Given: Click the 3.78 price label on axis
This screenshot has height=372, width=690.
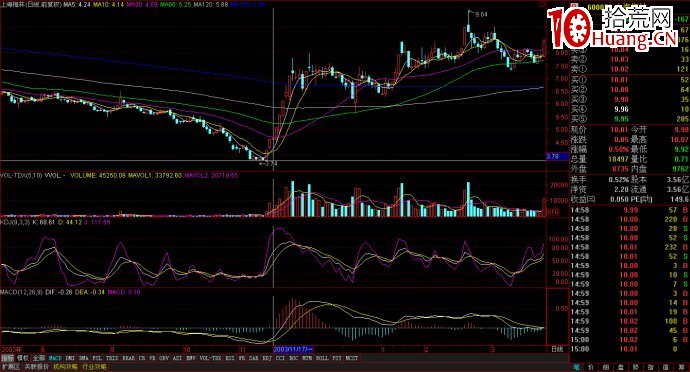Looking at the screenshot, I should tap(553, 156).
